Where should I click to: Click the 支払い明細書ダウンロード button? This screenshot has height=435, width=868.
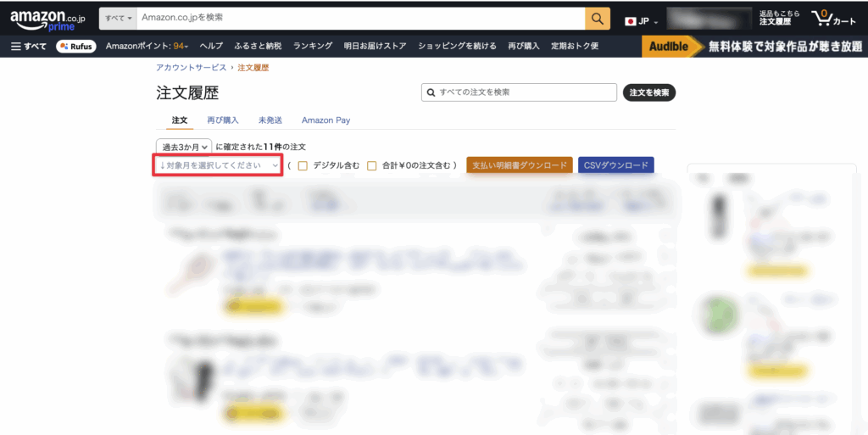[519, 165]
